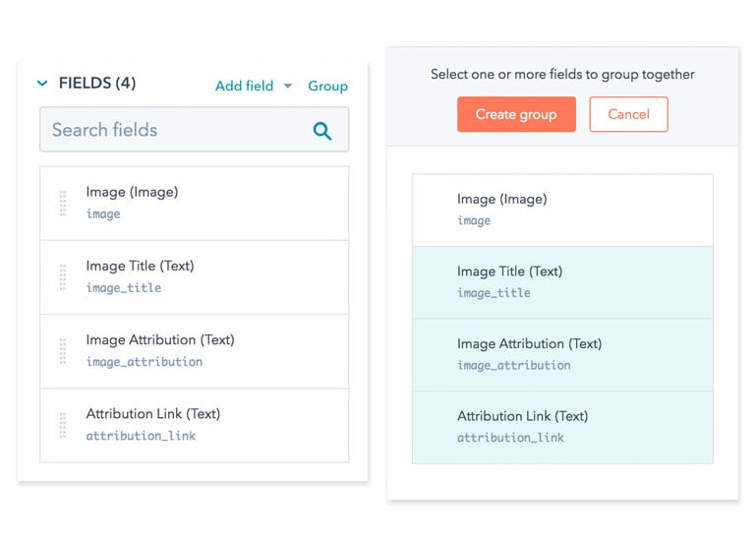Click the Group link
The image size is (756, 542).
327,86
